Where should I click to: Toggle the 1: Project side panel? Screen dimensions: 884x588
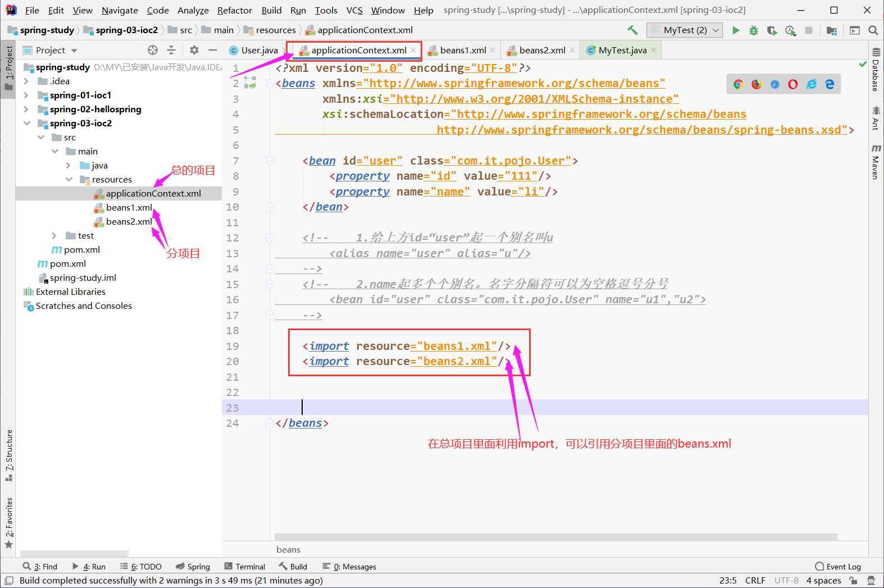pyautogui.click(x=8, y=69)
